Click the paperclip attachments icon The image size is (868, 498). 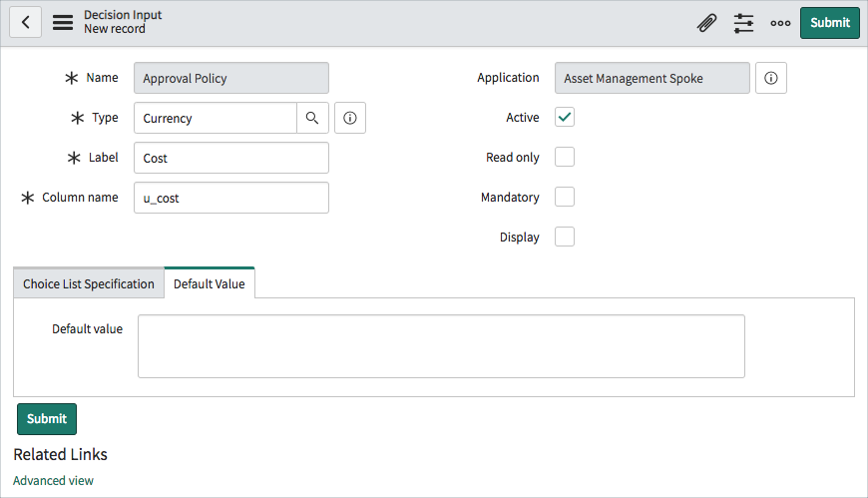coord(706,23)
